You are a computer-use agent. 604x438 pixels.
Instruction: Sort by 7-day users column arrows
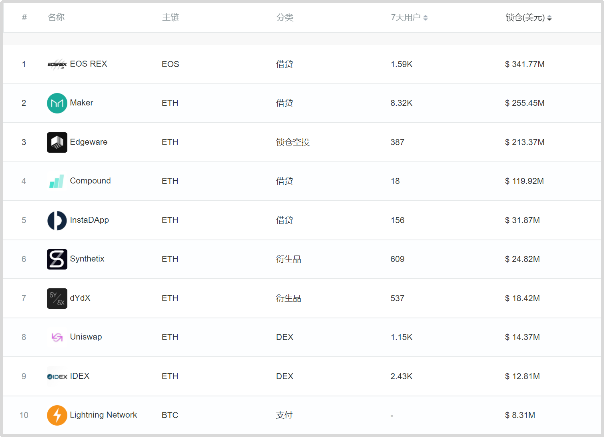click(x=427, y=18)
